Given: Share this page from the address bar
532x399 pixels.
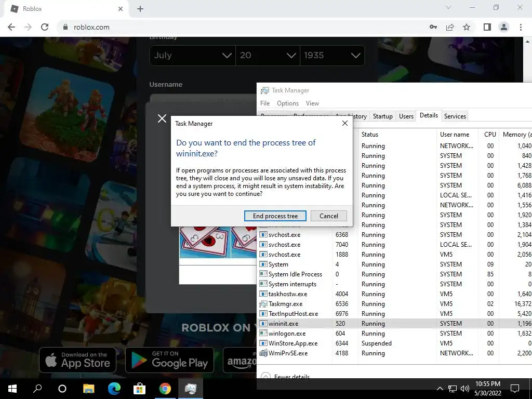Looking at the screenshot, I should tap(450, 27).
